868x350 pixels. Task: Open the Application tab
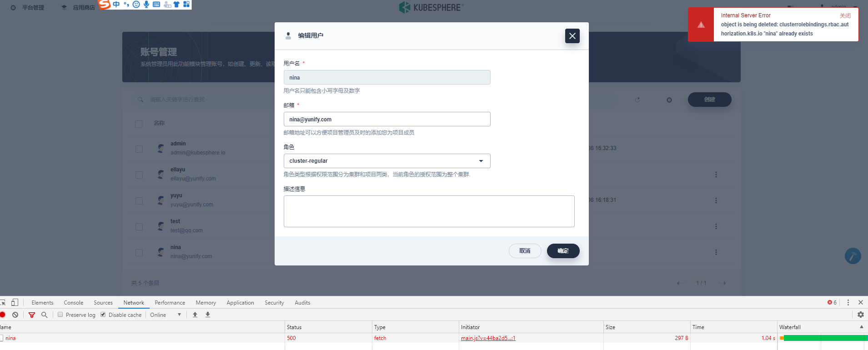point(240,303)
